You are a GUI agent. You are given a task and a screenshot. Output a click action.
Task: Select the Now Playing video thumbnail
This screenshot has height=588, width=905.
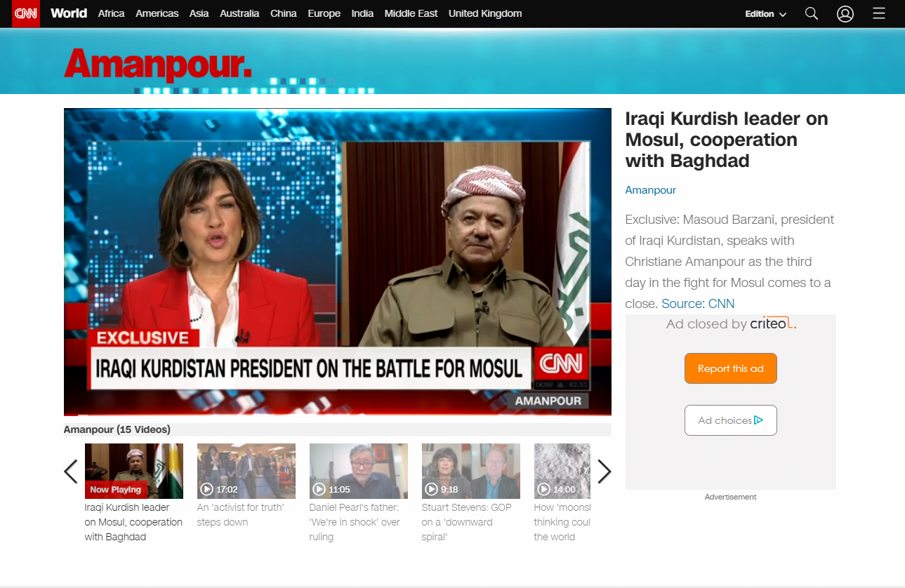tap(133, 471)
